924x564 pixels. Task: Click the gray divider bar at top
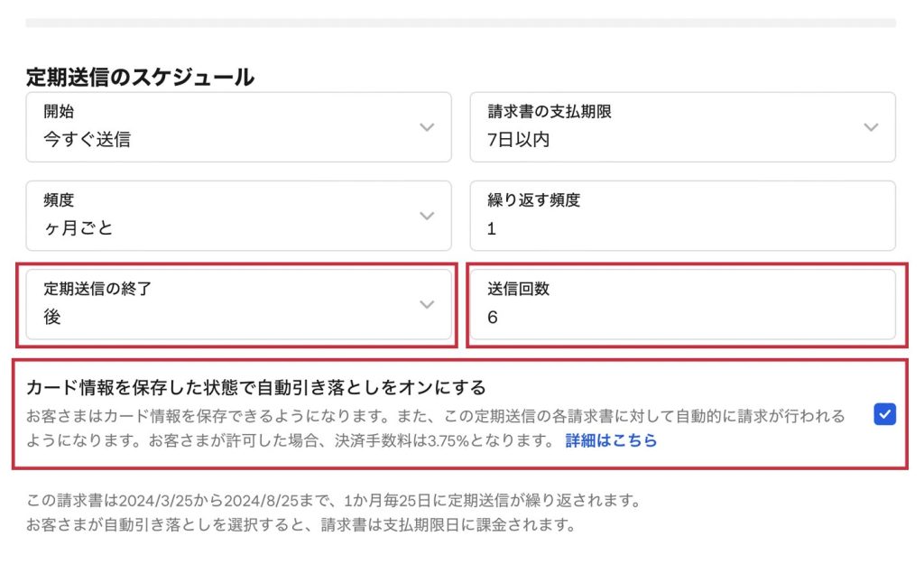(460, 23)
